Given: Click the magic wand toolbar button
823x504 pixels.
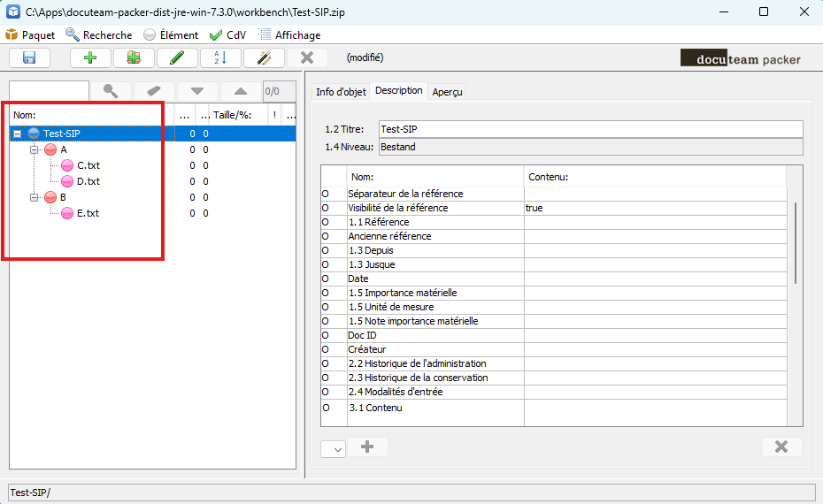Looking at the screenshot, I should pyautogui.click(x=265, y=57).
